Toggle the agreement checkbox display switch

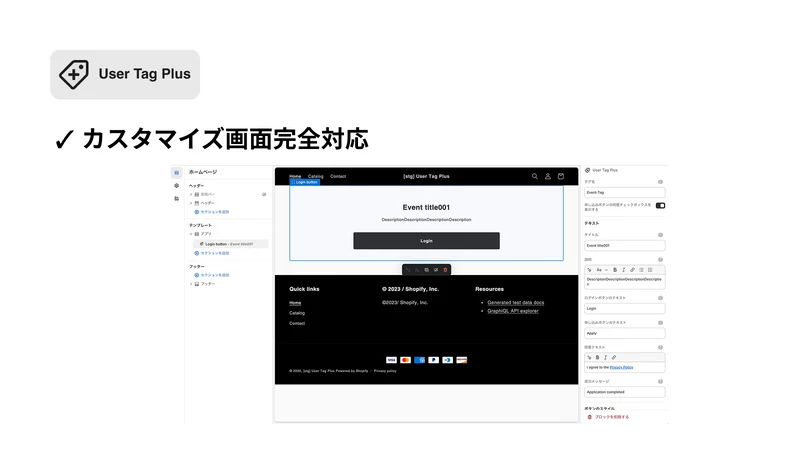click(660, 206)
